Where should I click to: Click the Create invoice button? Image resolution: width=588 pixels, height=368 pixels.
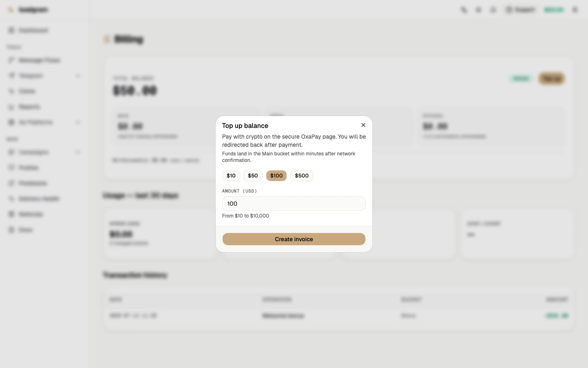[294, 239]
